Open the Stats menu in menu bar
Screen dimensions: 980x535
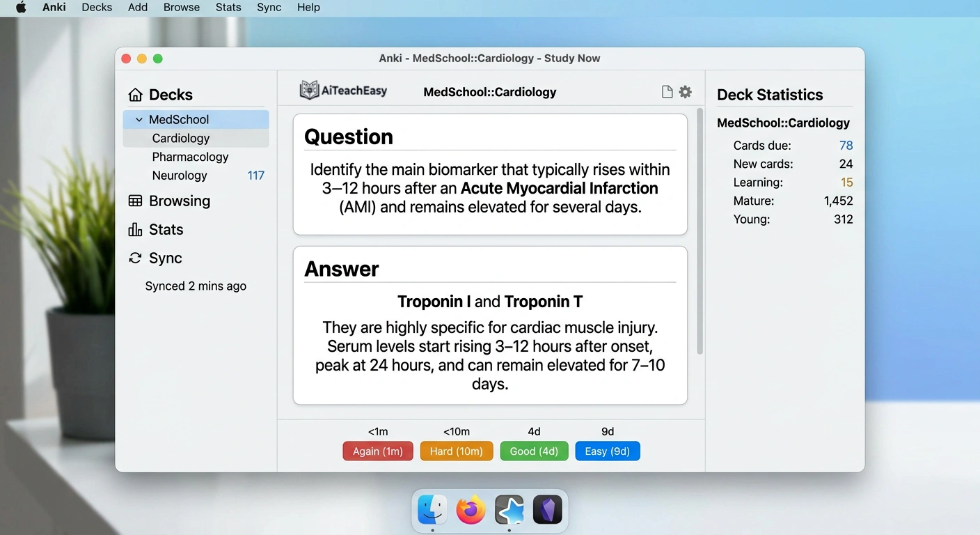coord(228,8)
